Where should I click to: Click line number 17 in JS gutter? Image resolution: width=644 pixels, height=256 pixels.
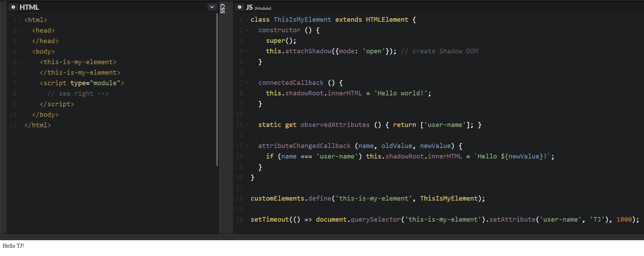(x=239, y=188)
